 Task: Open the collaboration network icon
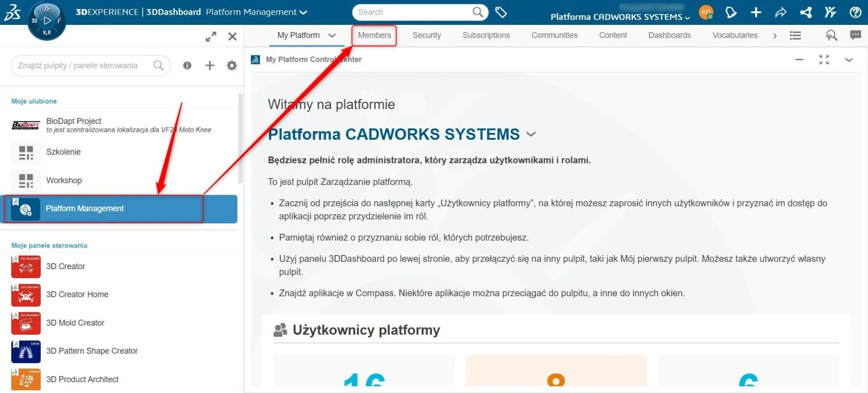(x=806, y=12)
